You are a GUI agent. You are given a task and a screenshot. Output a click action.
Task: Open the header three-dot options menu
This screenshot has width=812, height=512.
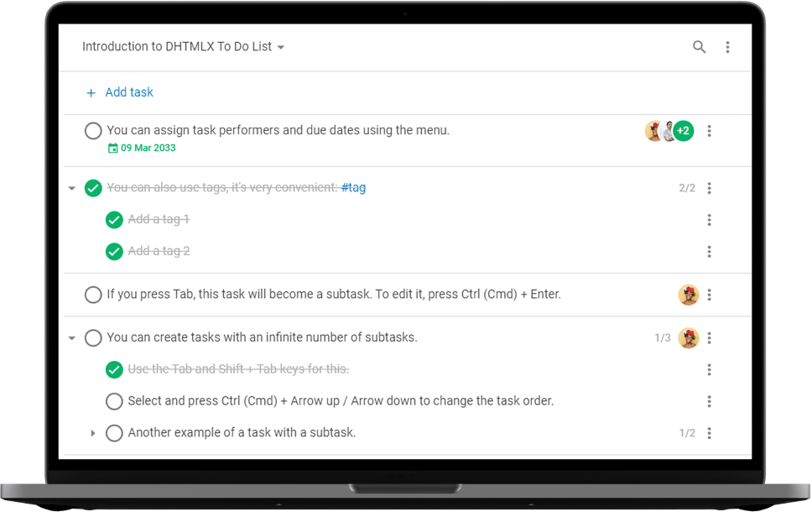727,47
